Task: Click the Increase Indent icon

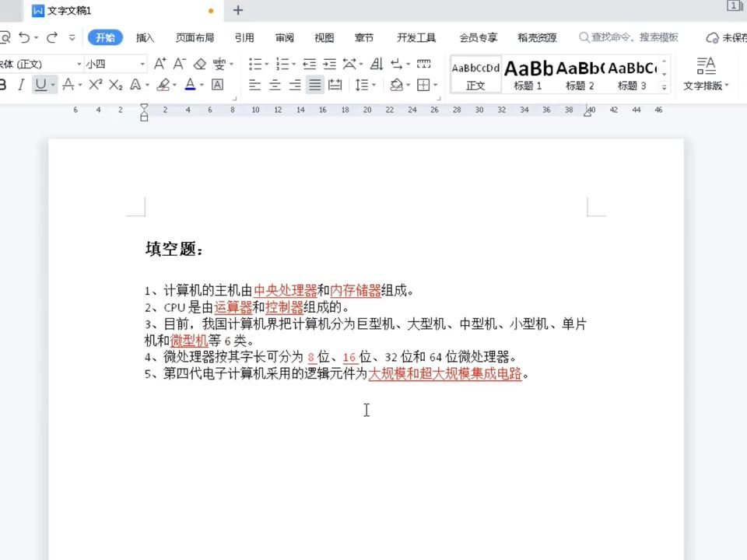Action: 328,65
